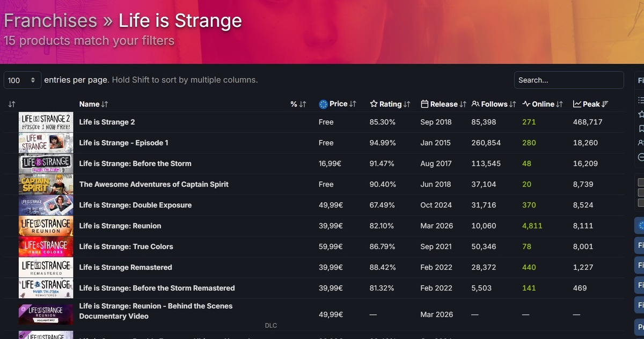This screenshot has height=339, width=644.
Task: Click the people icon beside Follows header
Action: [x=475, y=104]
